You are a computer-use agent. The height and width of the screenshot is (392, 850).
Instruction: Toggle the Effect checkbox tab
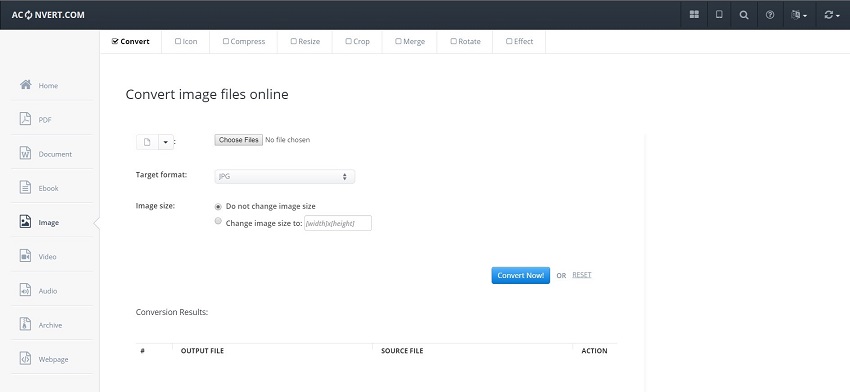point(519,41)
